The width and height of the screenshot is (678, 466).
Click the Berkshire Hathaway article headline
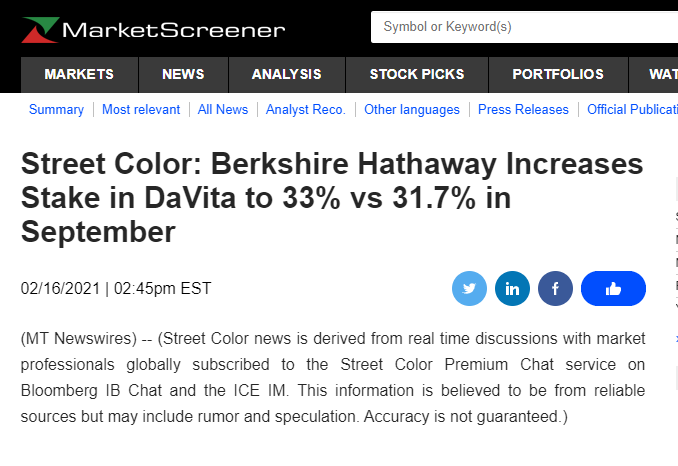click(x=332, y=197)
